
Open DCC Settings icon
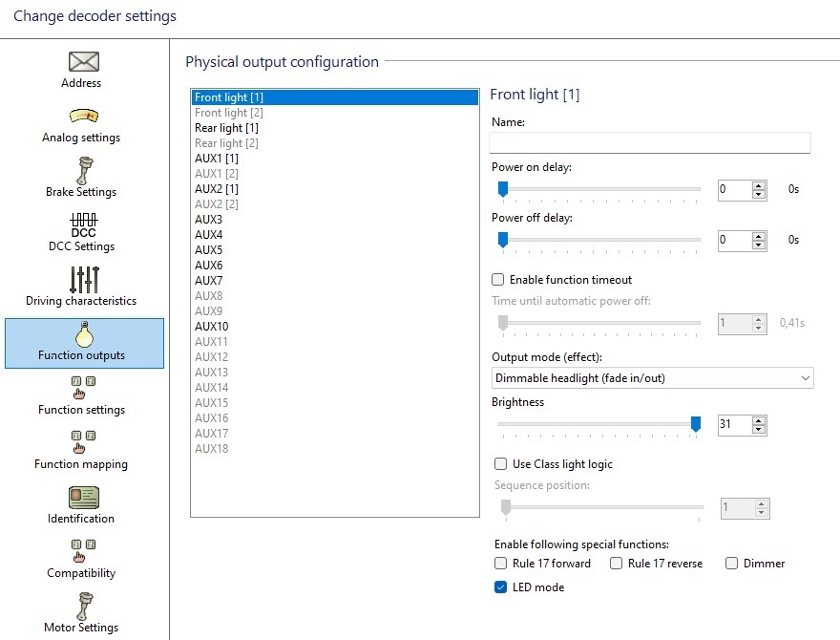coord(84,225)
